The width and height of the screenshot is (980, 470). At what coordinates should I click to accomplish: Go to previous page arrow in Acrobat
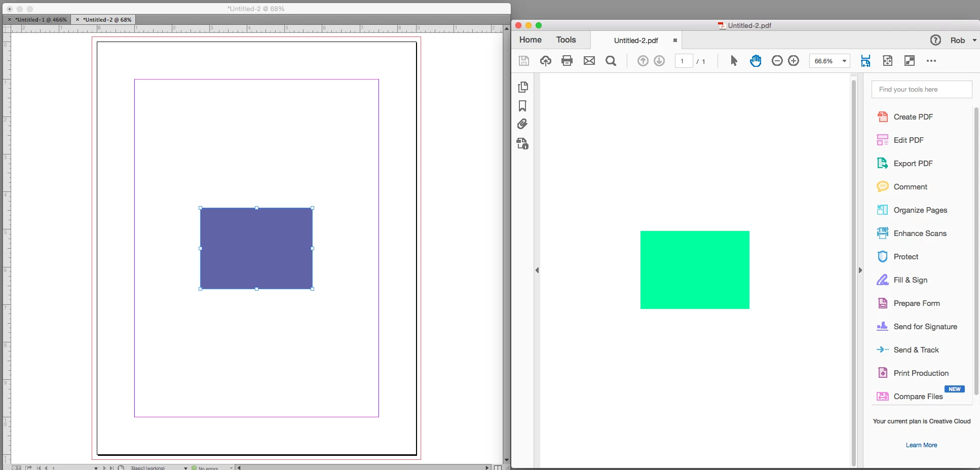(x=643, y=61)
